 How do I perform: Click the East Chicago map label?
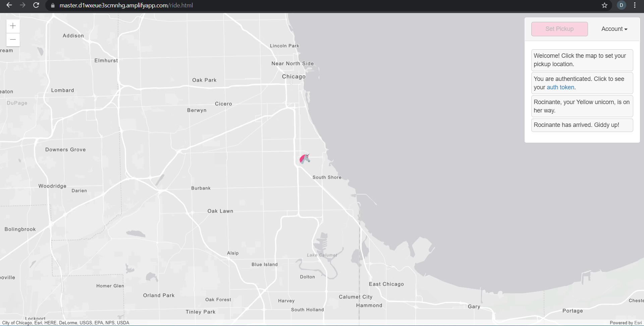point(386,284)
